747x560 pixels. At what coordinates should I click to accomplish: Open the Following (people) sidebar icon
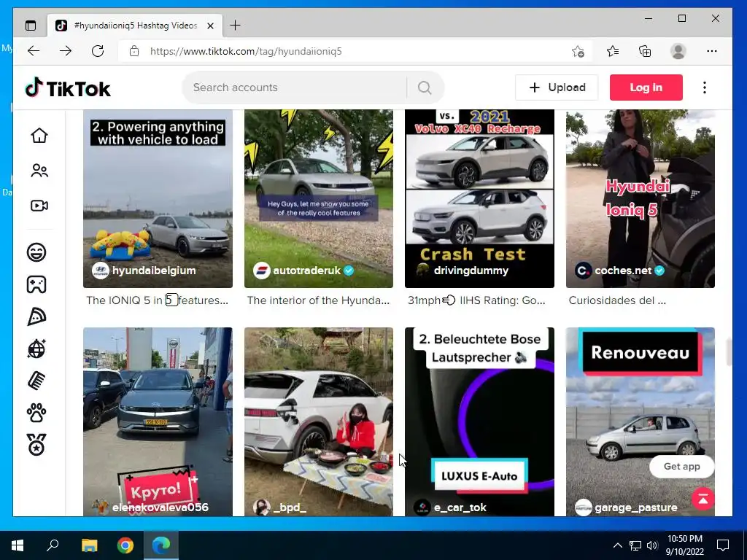click(x=39, y=171)
